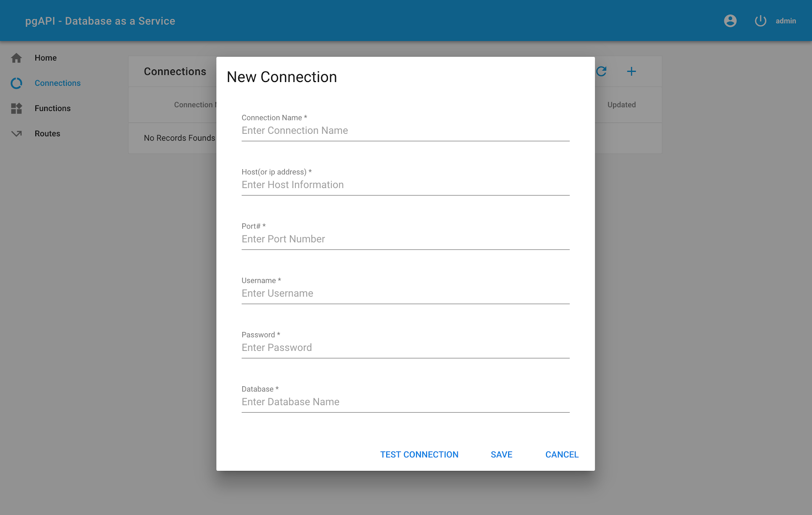This screenshot has height=515, width=812.
Task: Click the power logout icon
Action: point(760,21)
